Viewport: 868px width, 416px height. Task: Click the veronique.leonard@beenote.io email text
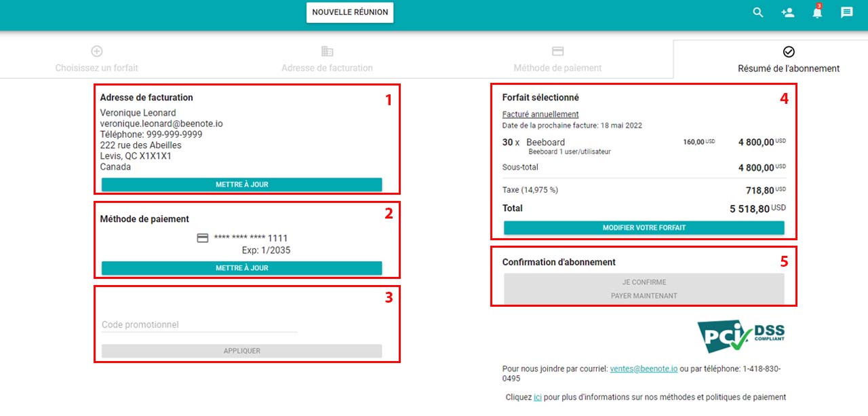click(x=161, y=124)
